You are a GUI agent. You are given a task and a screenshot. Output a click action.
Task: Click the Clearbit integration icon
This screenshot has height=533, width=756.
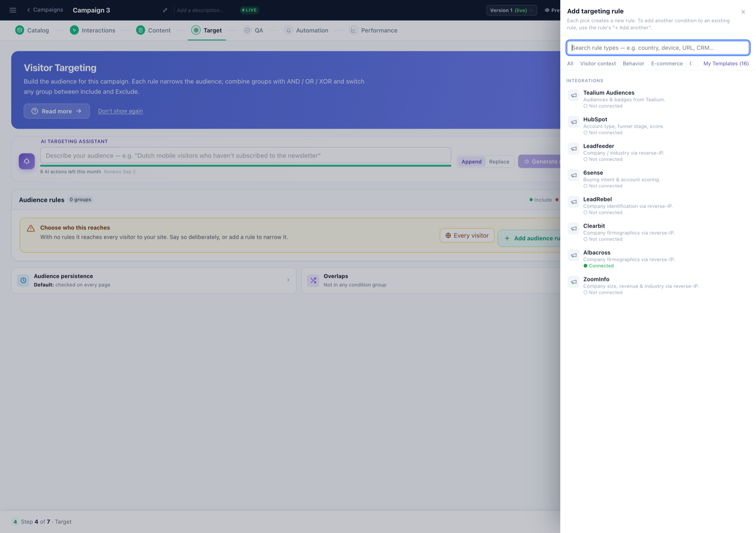[x=574, y=229]
